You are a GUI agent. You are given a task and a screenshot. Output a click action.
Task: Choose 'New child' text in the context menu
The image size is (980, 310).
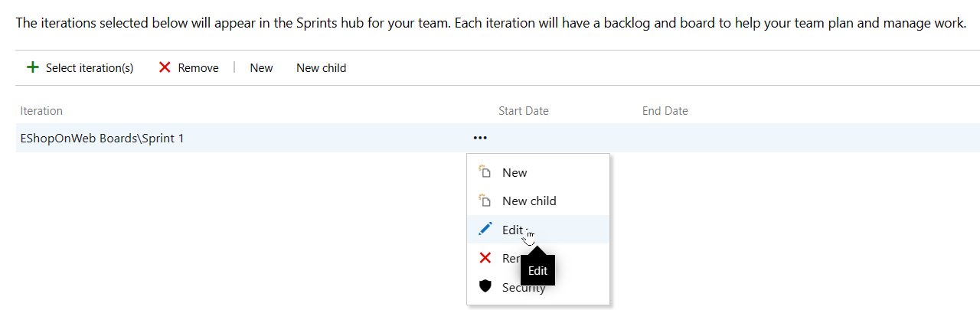(529, 201)
